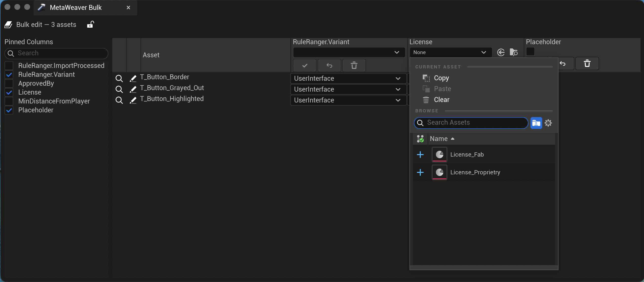
Task: Enable the ApprovedBy pinned column checkbox
Action: [9, 83]
